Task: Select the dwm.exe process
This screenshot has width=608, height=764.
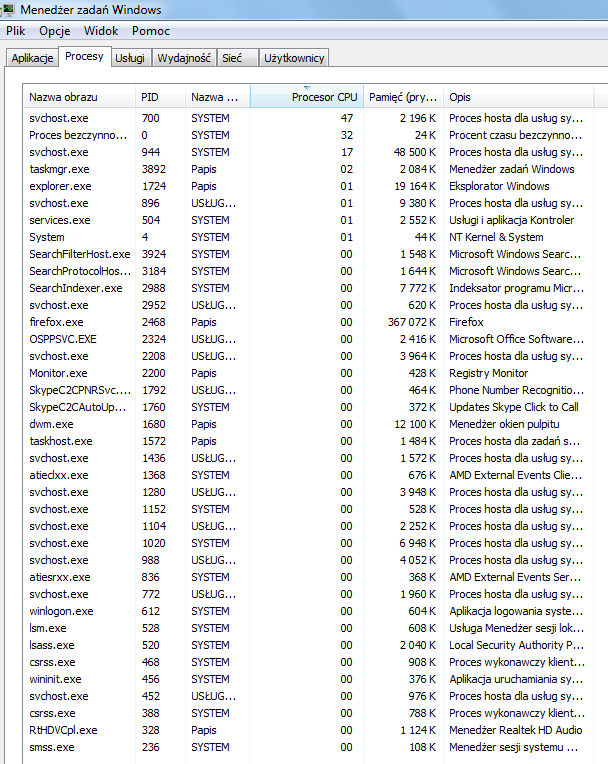Action: click(x=308, y=424)
